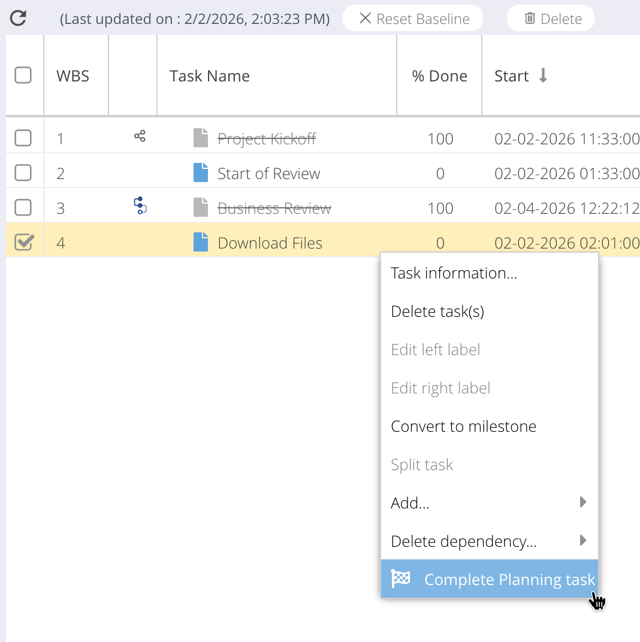Click the 0 % Done cell for Download Files

(440, 244)
